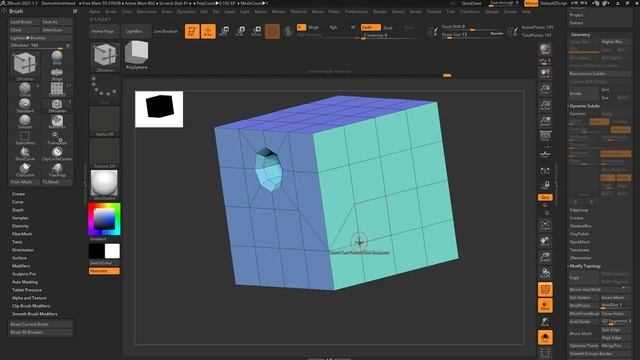The width and height of the screenshot is (640, 360).
Task: Click the right-shelf Move view icon
Action: pos(545,241)
